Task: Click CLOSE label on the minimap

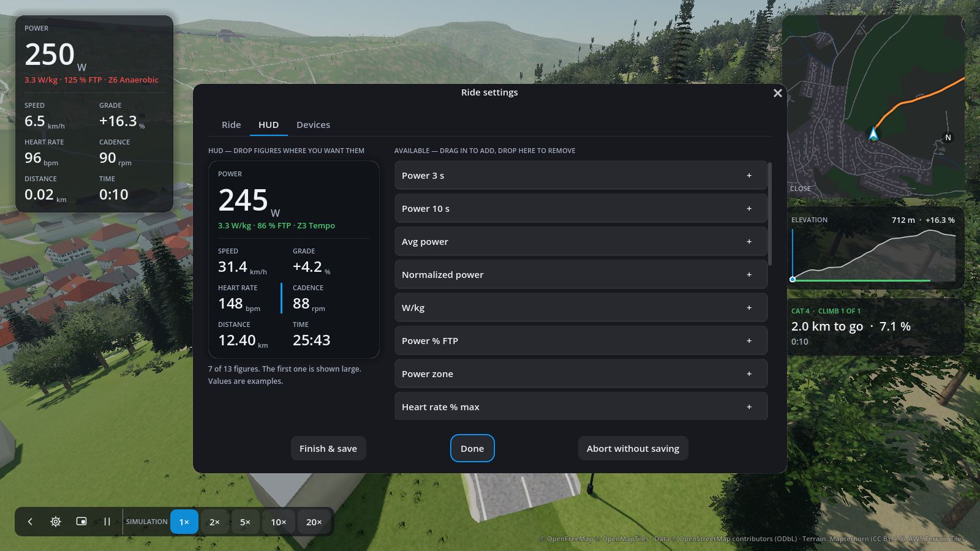Action: 801,189
